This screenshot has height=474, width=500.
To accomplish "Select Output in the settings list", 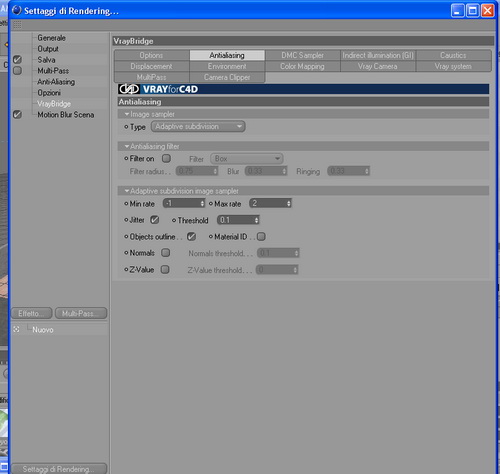I will click(48, 49).
